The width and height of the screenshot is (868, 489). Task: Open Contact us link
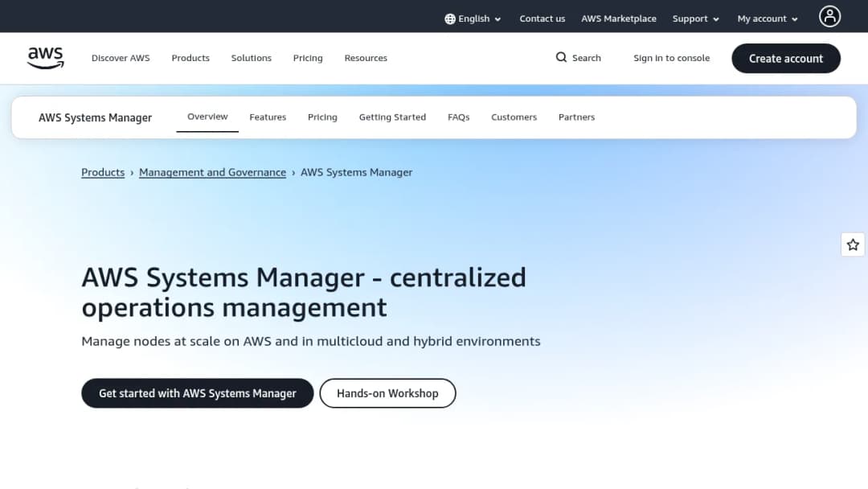[x=542, y=18]
